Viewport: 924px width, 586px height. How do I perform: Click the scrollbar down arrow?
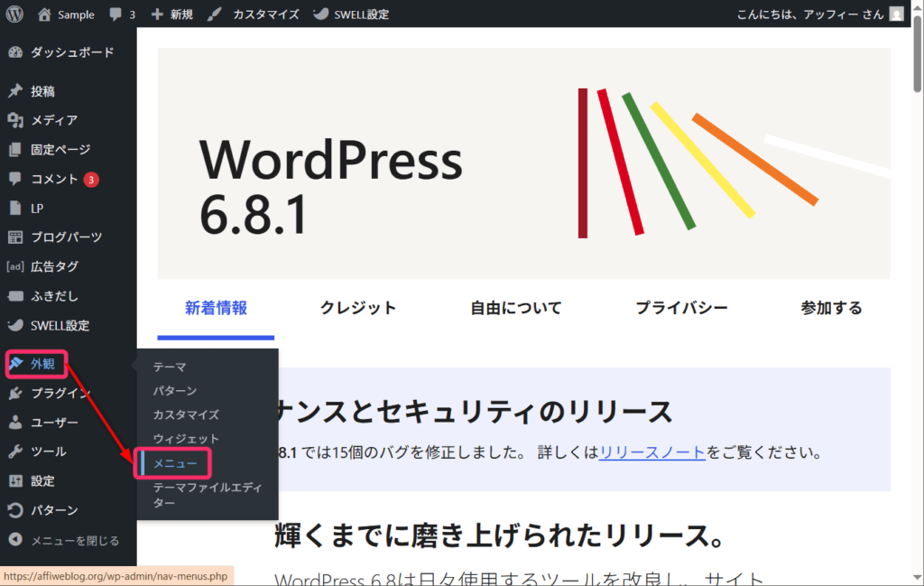(x=917, y=579)
